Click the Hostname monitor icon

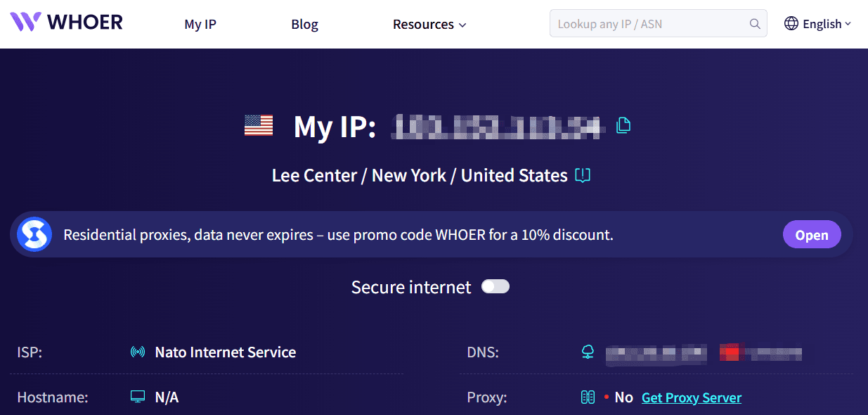pyautogui.click(x=138, y=397)
